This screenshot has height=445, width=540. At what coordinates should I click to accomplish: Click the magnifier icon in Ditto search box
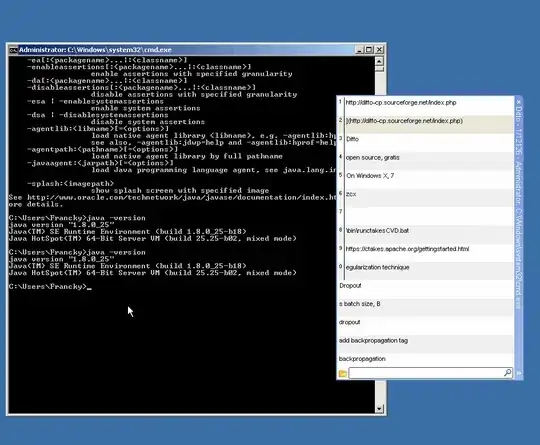[508, 373]
